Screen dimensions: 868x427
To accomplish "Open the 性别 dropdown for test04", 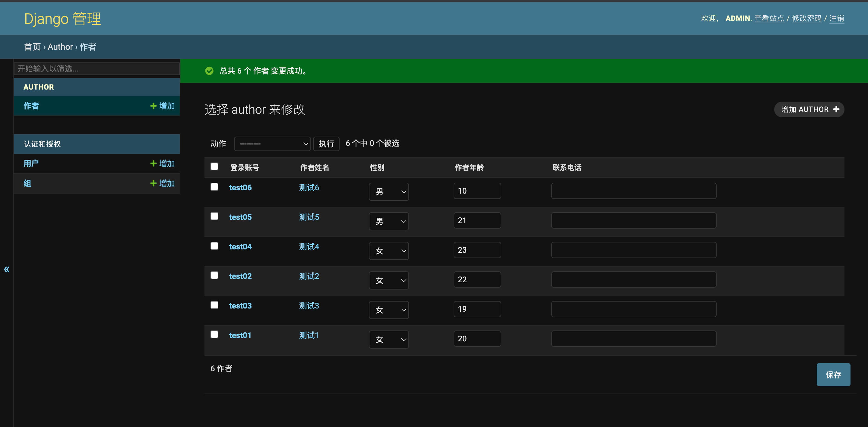I will point(388,251).
